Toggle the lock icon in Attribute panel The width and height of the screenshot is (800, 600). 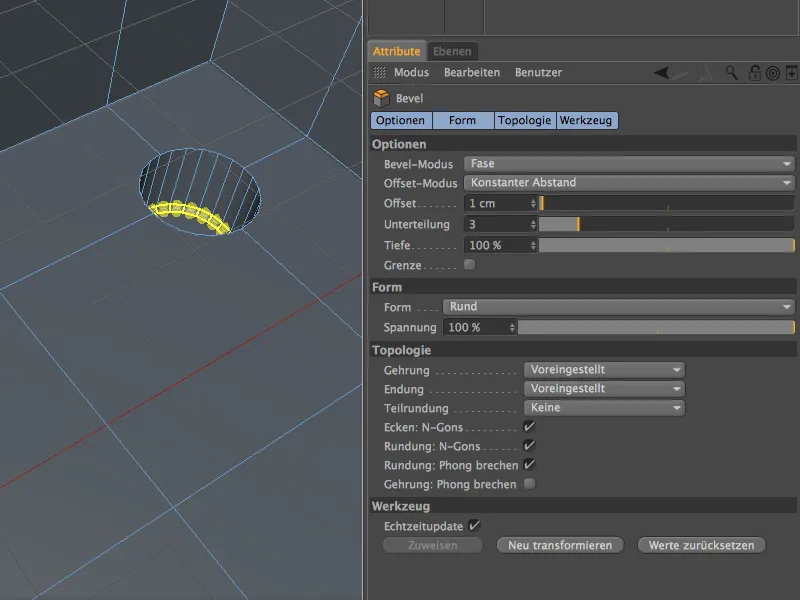753,73
